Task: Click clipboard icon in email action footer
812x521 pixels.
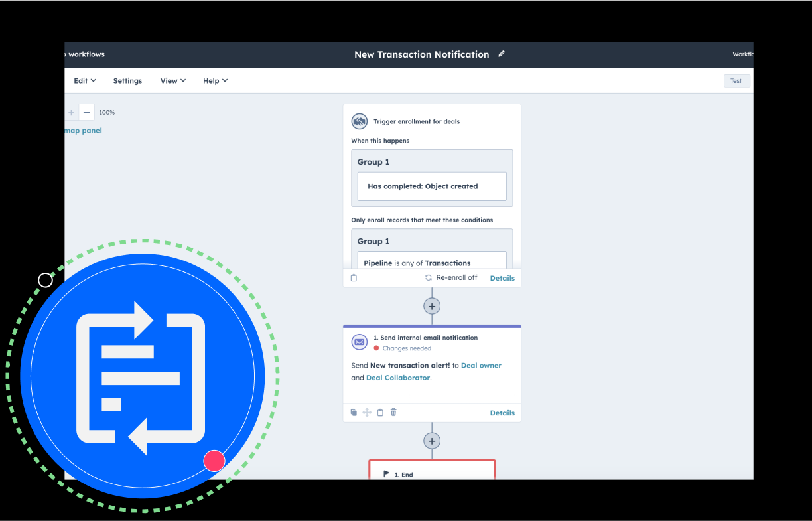Action: point(380,413)
